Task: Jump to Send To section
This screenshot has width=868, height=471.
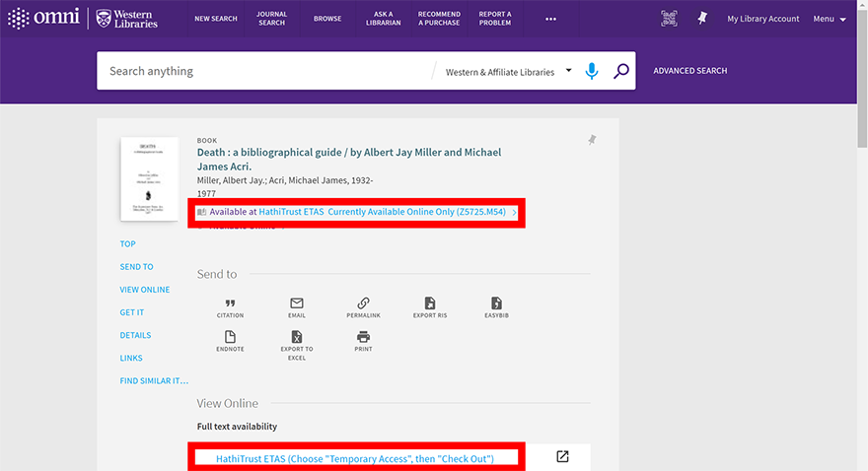Action: point(136,266)
